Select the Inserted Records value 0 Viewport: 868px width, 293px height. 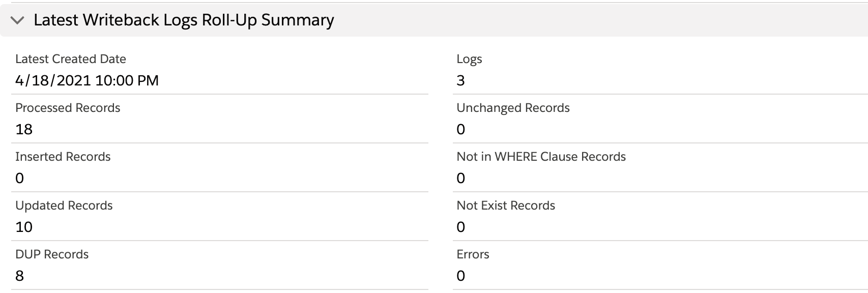tap(20, 178)
